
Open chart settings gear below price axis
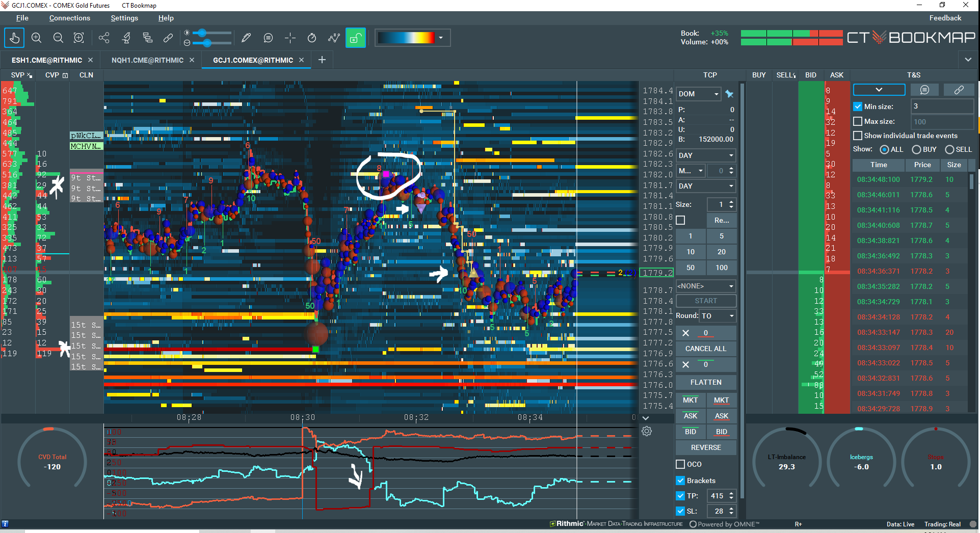[647, 431]
